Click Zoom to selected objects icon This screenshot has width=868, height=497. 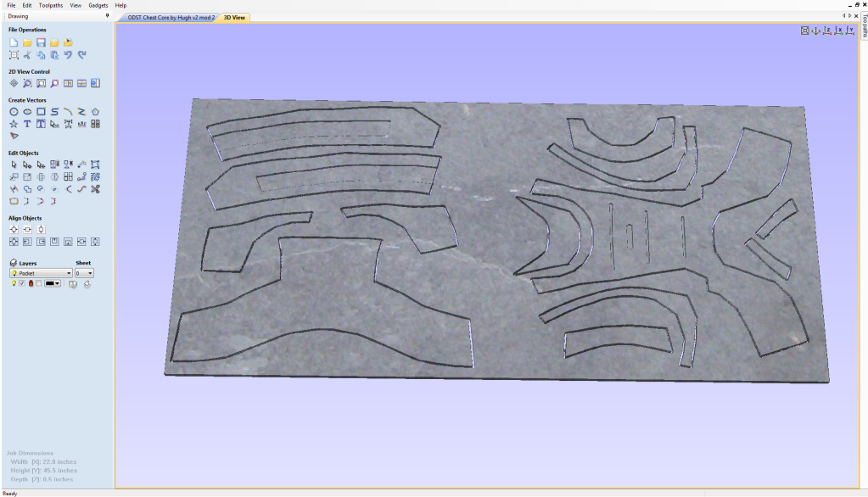(x=54, y=83)
